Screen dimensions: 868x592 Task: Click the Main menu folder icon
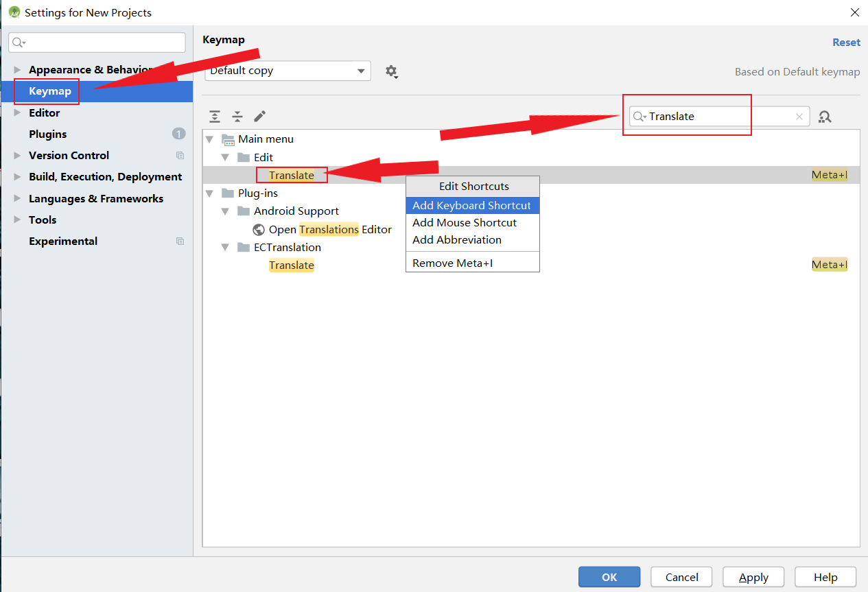[228, 139]
